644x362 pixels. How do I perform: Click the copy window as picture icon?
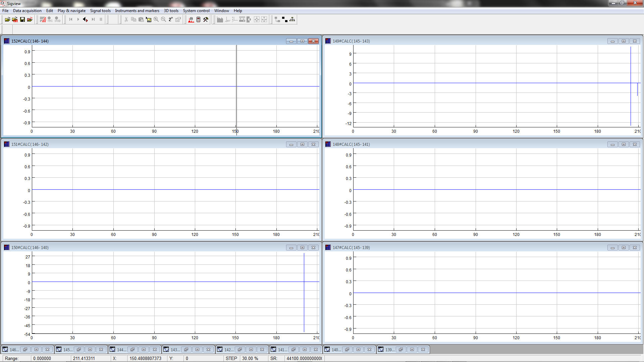click(149, 19)
